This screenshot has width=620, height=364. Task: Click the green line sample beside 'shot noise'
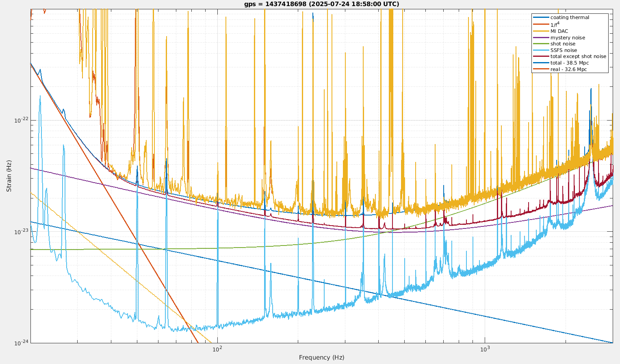click(x=541, y=44)
